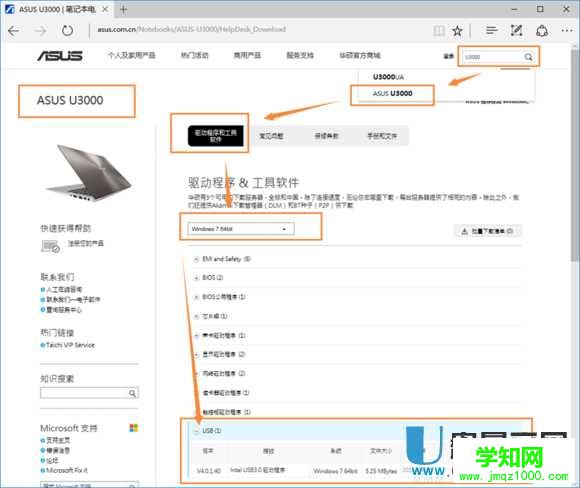Screen dimensions: 580x488
Task: Click 3.25 MBytes file size cell
Action: tap(381, 471)
